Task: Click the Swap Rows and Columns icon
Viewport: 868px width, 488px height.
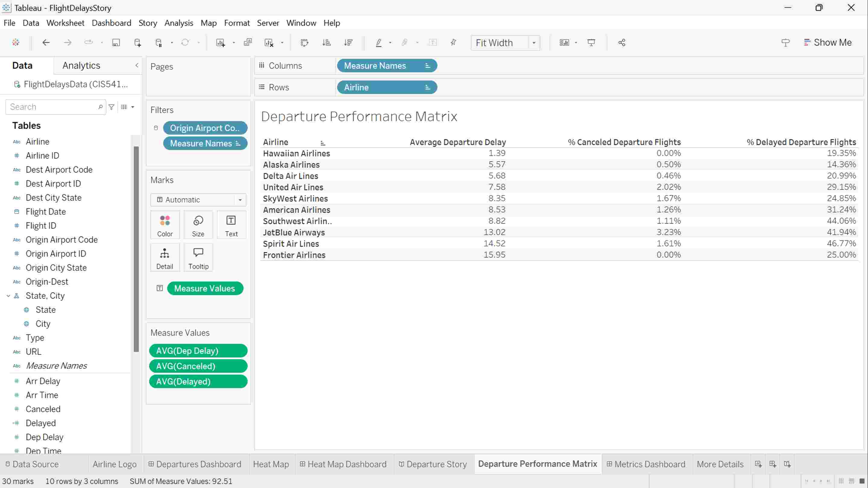Action: point(304,43)
